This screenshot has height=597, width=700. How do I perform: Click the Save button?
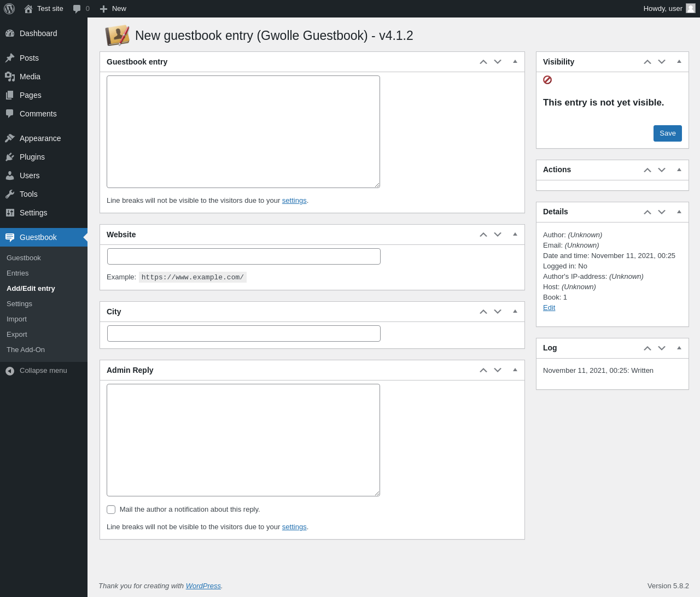coord(667,133)
